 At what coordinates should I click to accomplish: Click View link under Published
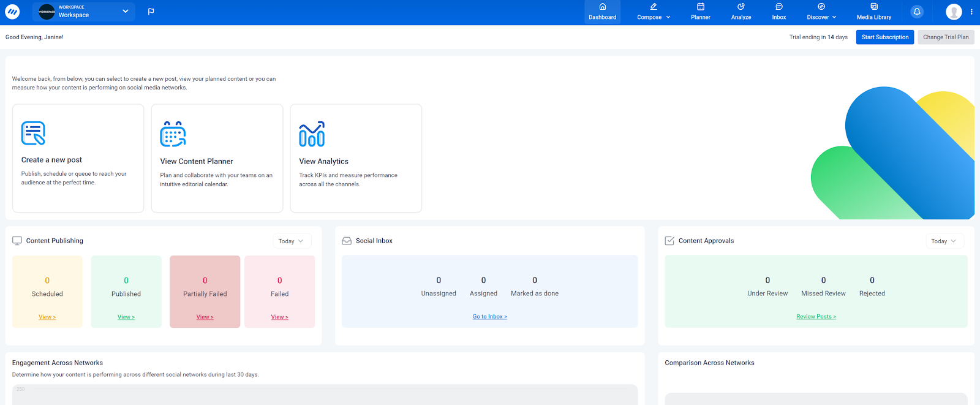[126, 317]
